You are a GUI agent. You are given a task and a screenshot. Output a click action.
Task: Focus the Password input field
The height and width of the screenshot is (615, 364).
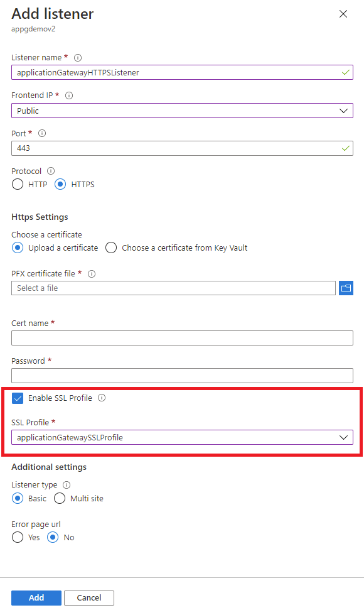182,375
